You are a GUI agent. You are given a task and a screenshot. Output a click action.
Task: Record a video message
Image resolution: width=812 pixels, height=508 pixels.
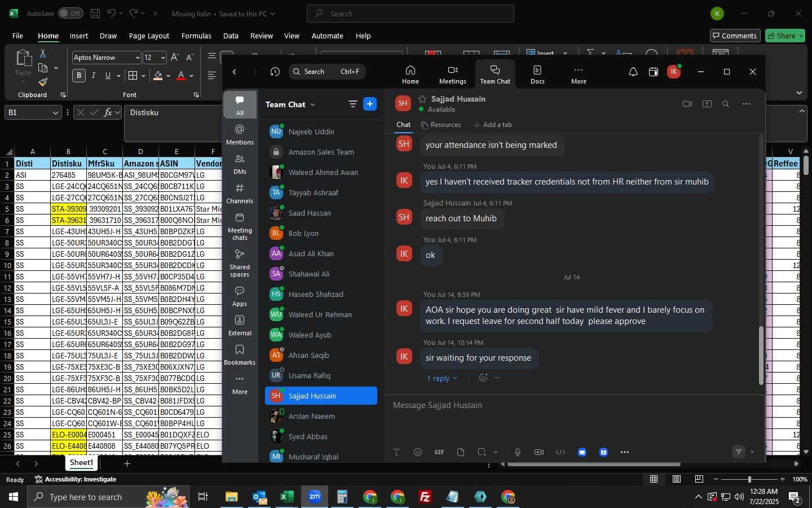539,452
